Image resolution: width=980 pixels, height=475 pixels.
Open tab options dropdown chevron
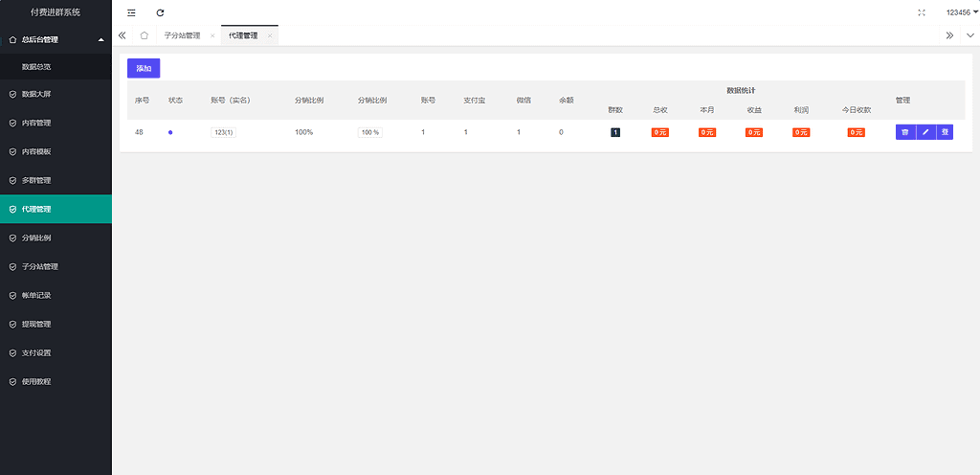pos(969,35)
